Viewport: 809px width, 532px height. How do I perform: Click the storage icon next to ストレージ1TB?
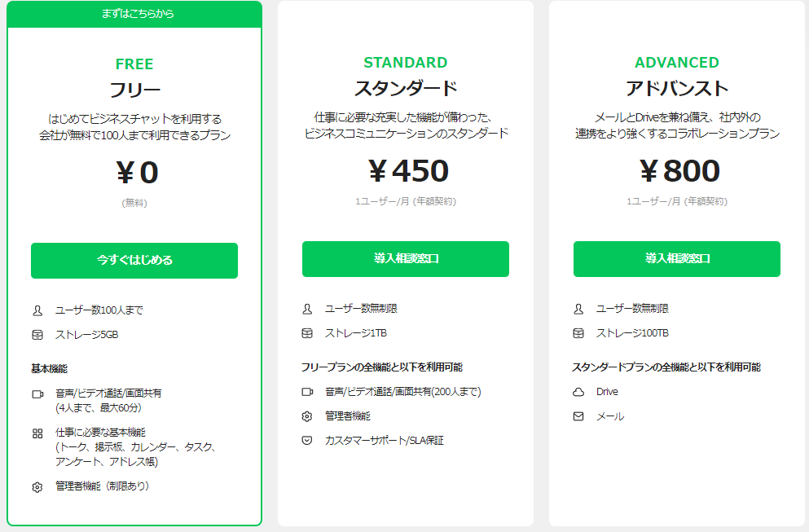307,333
